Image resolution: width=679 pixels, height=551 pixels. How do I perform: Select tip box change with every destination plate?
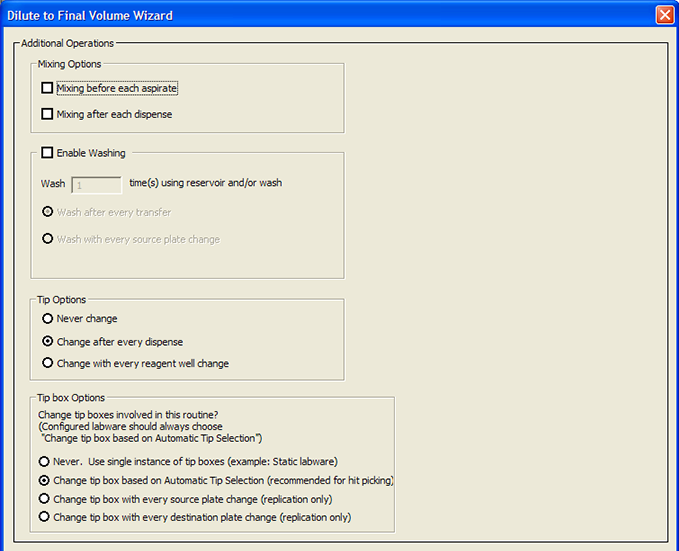pyautogui.click(x=44, y=516)
